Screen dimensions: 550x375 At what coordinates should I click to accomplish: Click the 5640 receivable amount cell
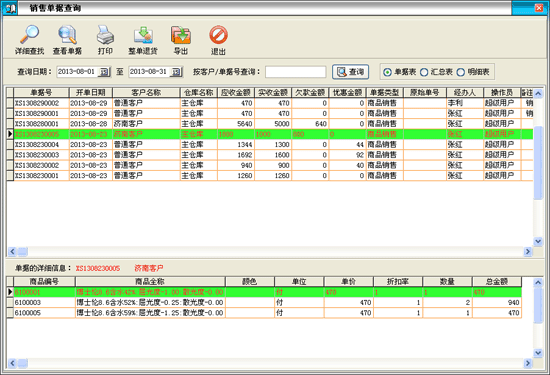point(236,124)
